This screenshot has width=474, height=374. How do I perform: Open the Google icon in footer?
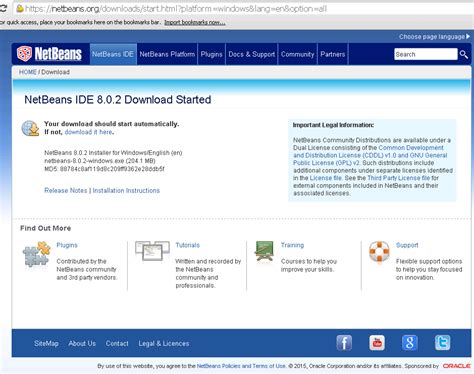[x=410, y=343]
